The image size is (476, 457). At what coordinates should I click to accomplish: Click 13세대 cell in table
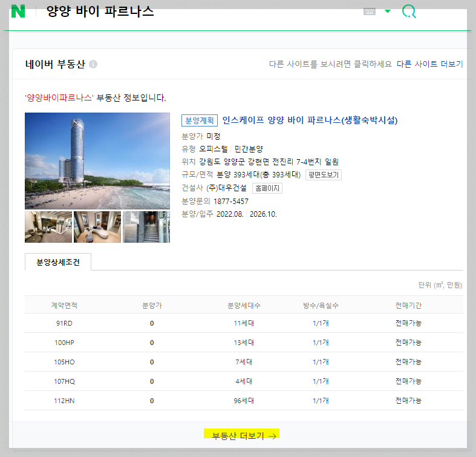coord(244,343)
